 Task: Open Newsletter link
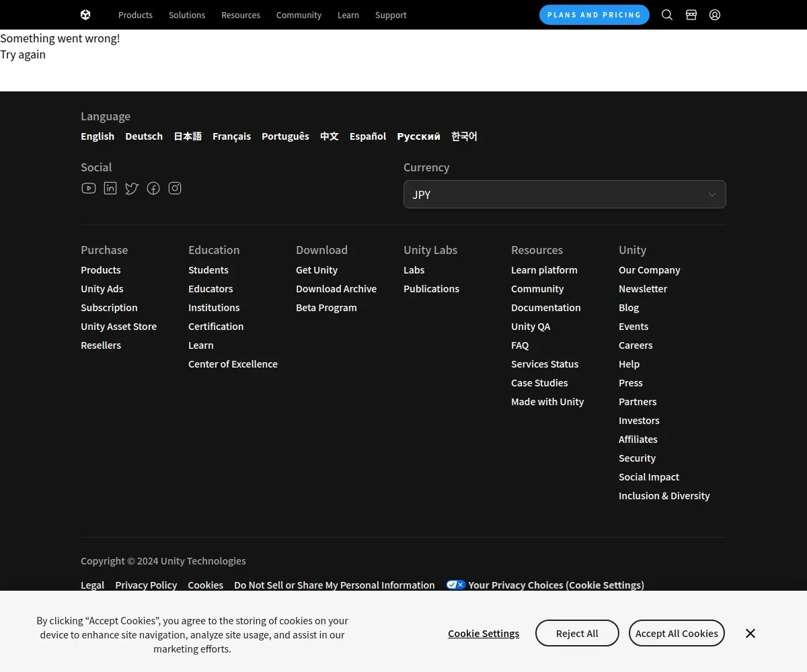pyautogui.click(x=643, y=288)
